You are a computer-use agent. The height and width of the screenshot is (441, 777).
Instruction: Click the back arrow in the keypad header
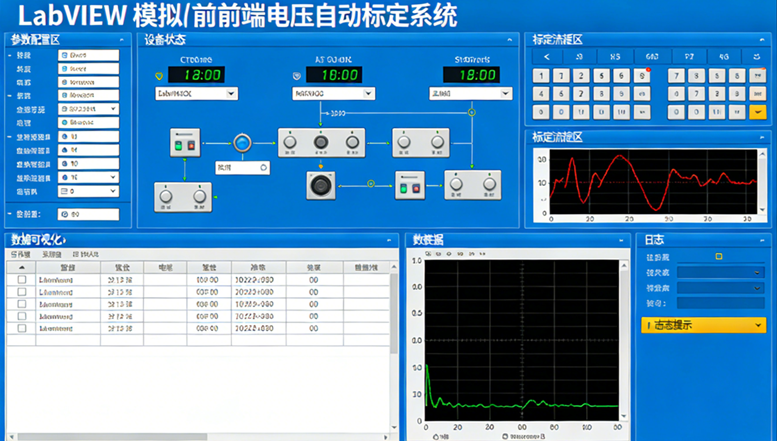point(546,57)
